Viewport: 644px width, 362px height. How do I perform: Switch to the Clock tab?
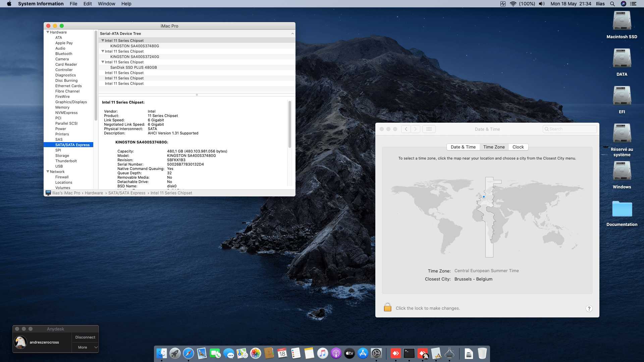click(x=518, y=147)
